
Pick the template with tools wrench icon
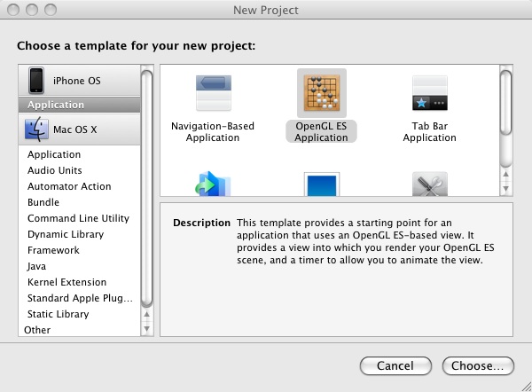coord(430,184)
